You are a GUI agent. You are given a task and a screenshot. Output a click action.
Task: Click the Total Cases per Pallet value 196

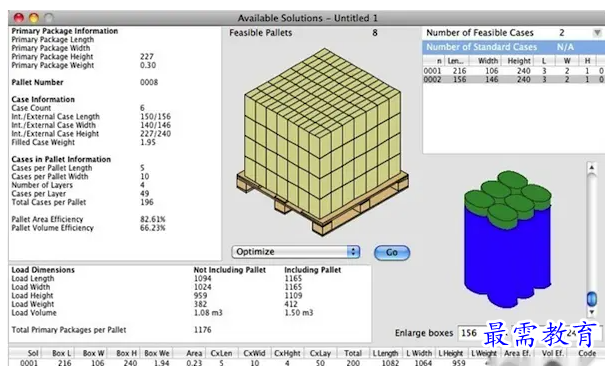(147, 202)
